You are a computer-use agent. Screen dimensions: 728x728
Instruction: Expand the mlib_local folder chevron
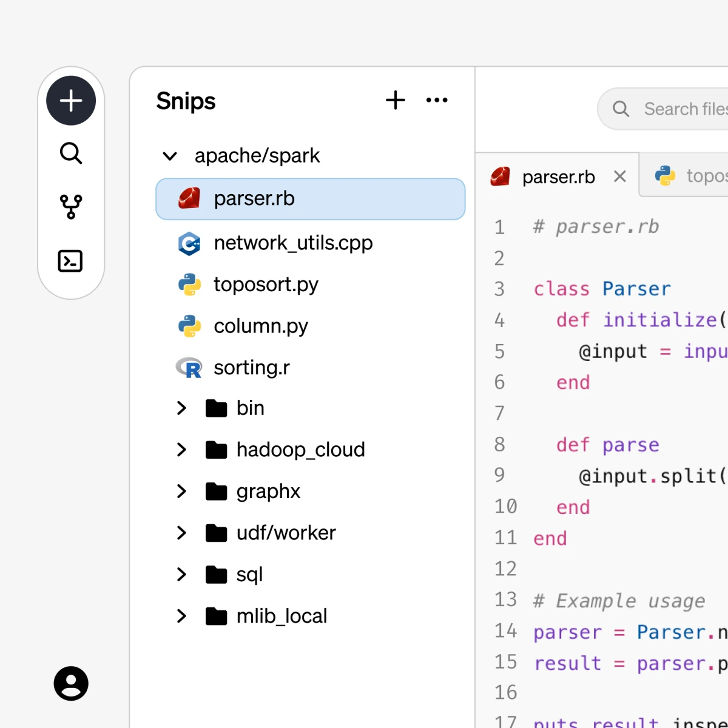(x=181, y=616)
